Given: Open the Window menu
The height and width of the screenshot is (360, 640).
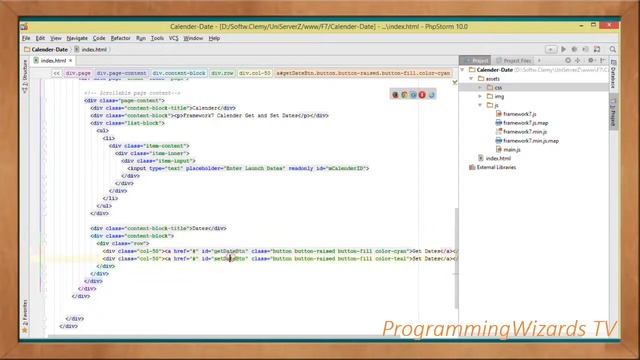Looking at the screenshot, I should 193,38.
